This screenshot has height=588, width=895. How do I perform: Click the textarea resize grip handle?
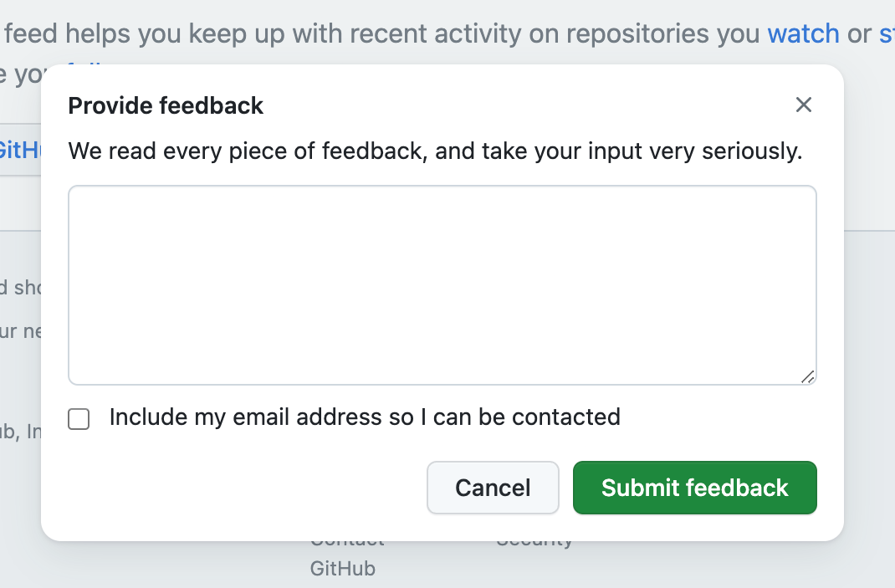(x=809, y=379)
